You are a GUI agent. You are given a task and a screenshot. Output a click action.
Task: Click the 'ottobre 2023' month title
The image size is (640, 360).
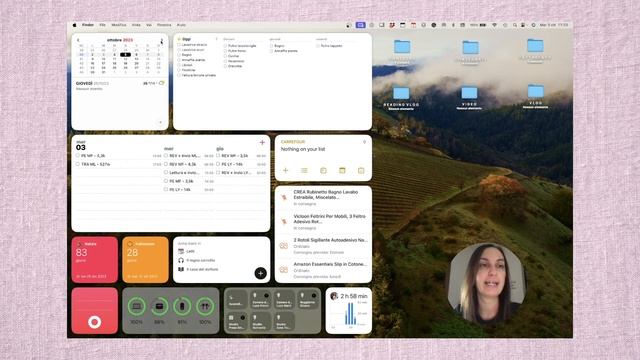(120, 40)
